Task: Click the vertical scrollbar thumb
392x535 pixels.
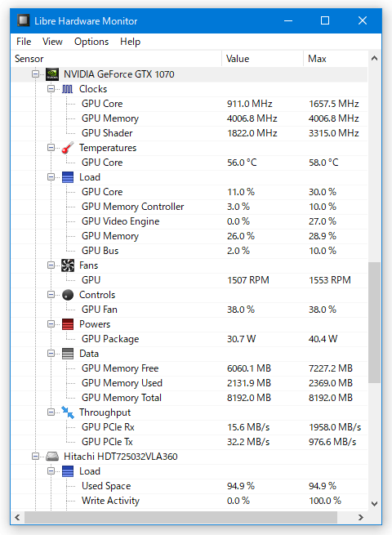Action: 374,323
